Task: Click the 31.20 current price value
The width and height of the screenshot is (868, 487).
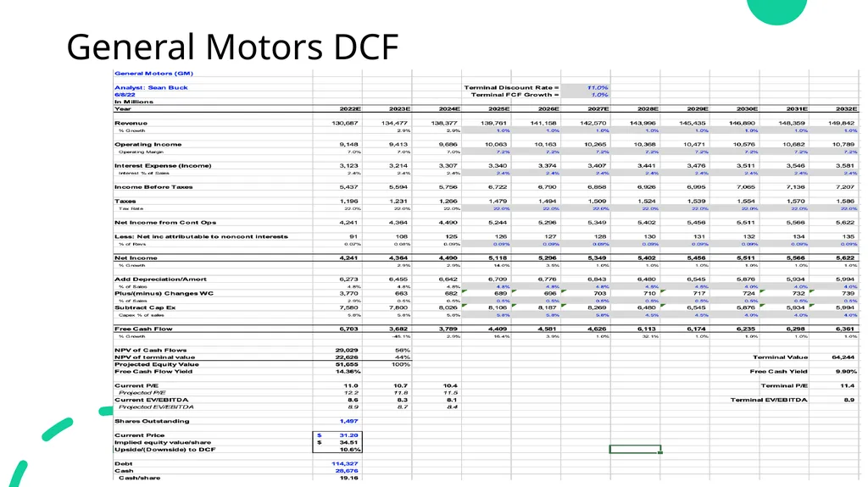Action: click(348, 435)
